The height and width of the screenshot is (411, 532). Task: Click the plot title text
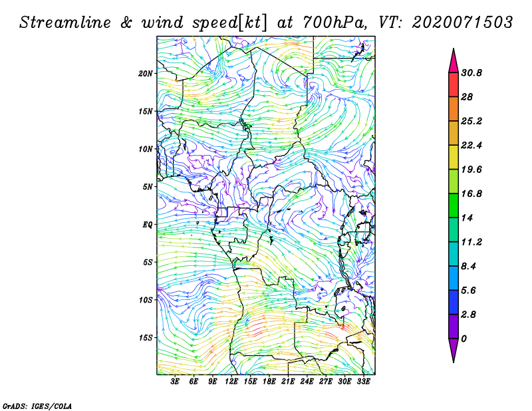[266, 23]
